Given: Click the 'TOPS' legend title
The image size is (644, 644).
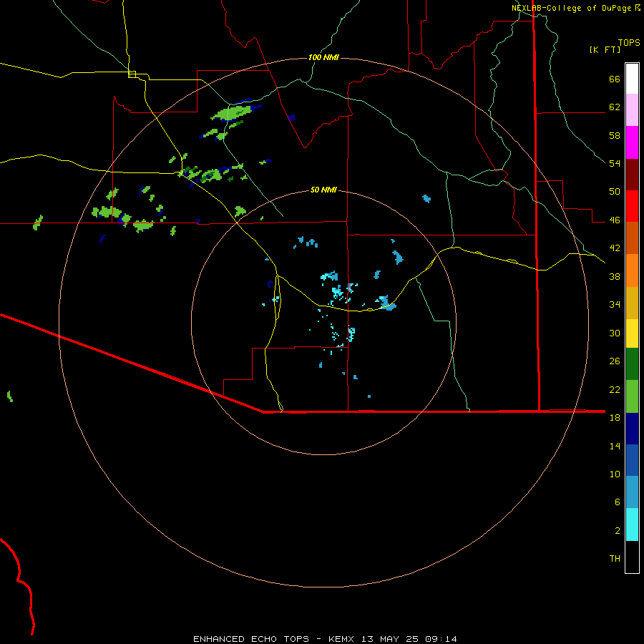Looking at the screenshot, I should pyautogui.click(x=629, y=42).
